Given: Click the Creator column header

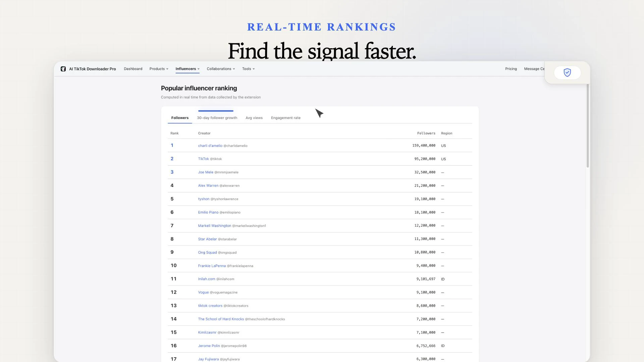Looking at the screenshot, I should pyautogui.click(x=204, y=133).
